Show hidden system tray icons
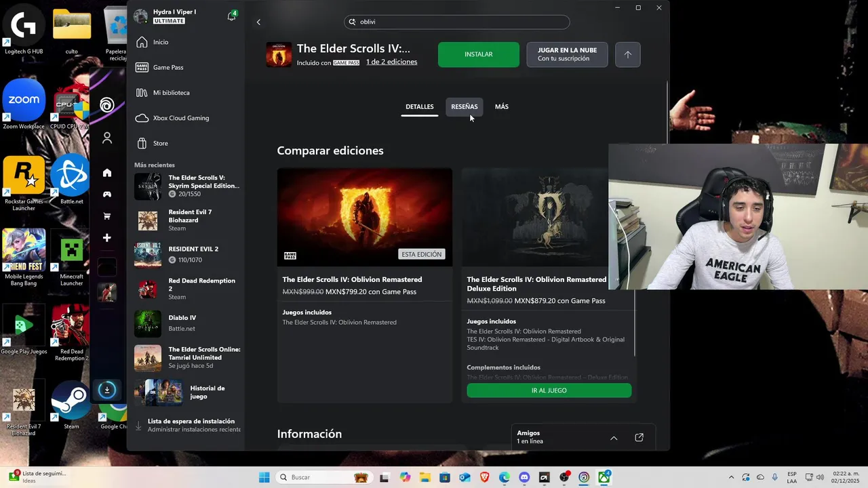The height and width of the screenshot is (488, 868). coord(731,477)
